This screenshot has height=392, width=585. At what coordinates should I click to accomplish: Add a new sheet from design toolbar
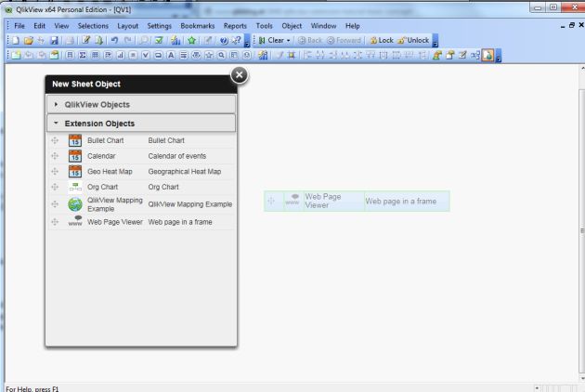[16, 55]
